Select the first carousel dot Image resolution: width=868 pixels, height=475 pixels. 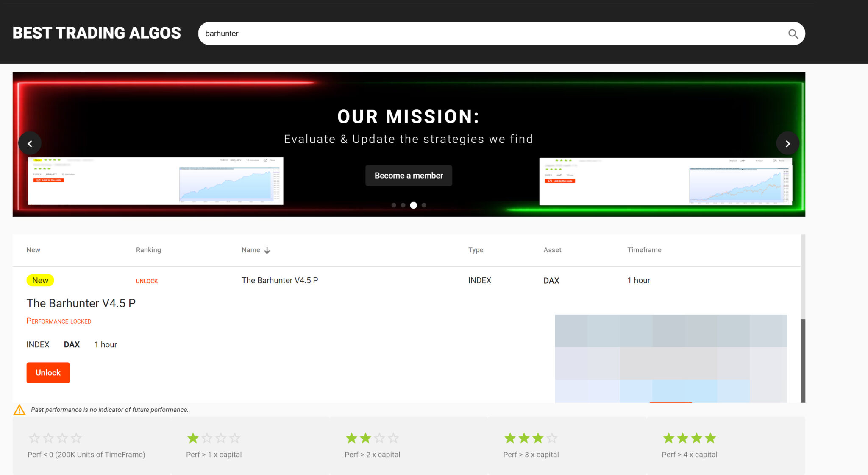coord(394,205)
